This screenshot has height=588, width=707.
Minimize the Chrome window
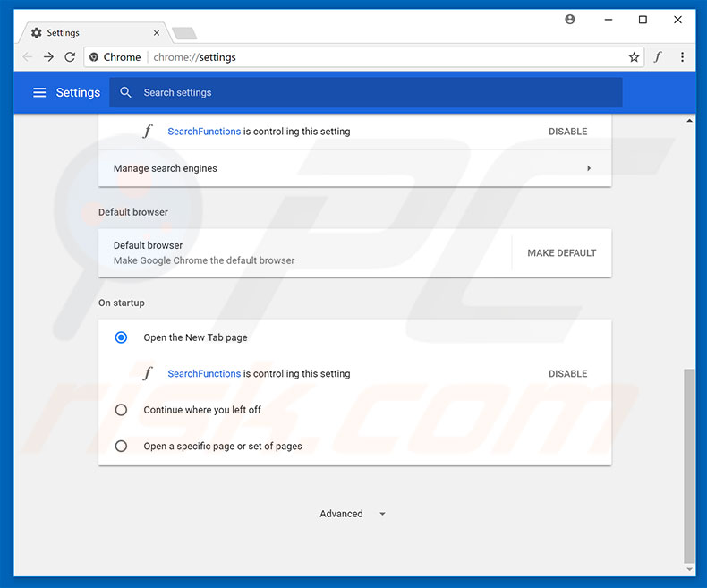click(x=609, y=20)
